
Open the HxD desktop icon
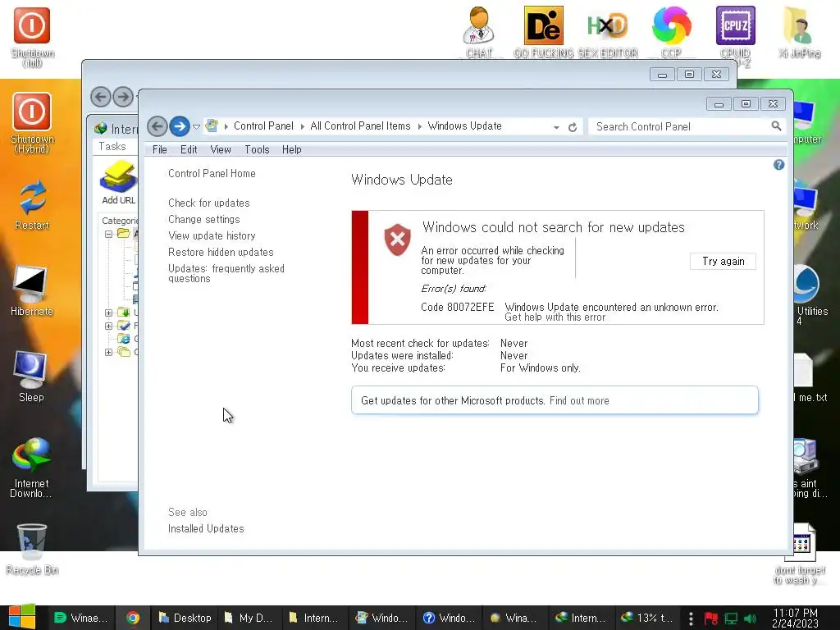pos(607,32)
